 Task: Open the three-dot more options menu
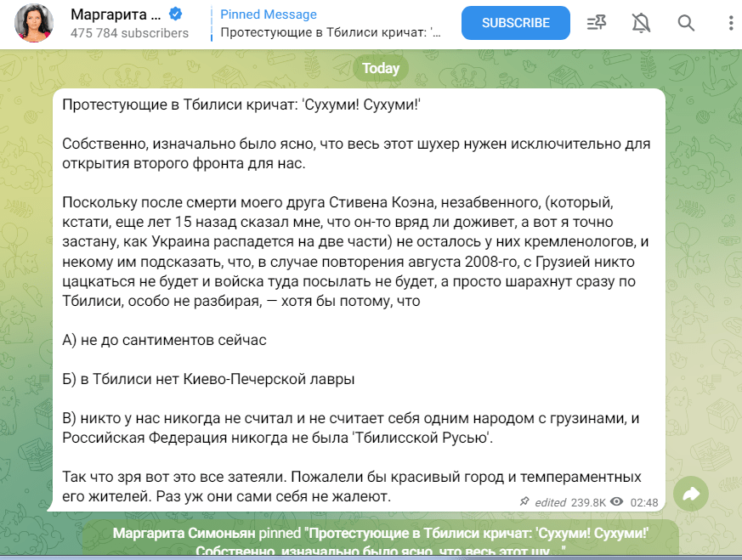[x=730, y=24]
